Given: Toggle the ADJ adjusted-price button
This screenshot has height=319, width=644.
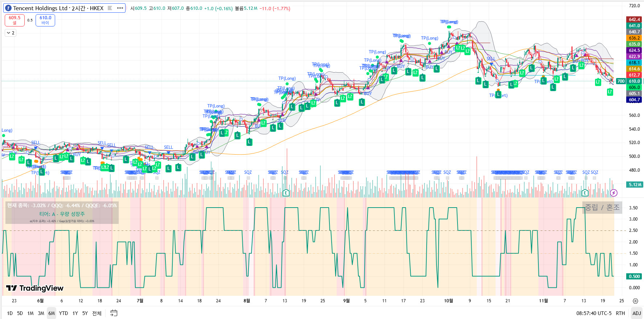Looking at the screenshot, I should tap(637, 313).
